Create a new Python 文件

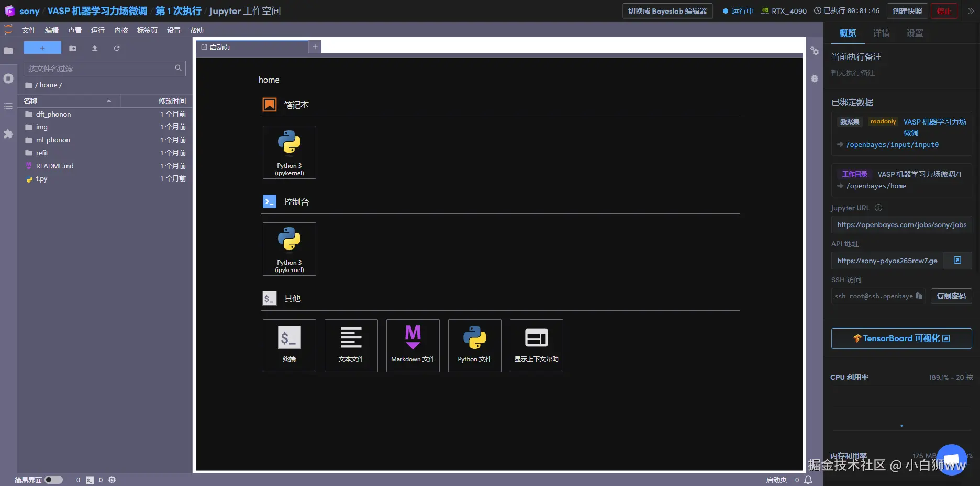(x=475, y=346)
